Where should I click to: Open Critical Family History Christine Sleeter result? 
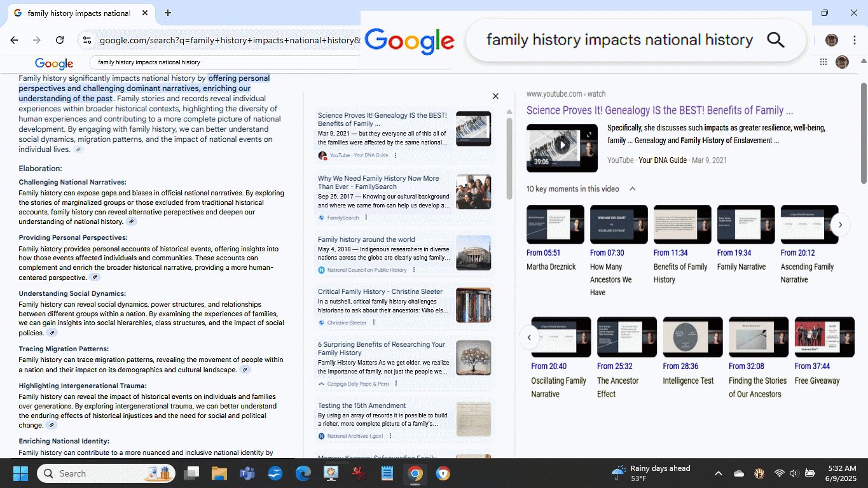380,291
